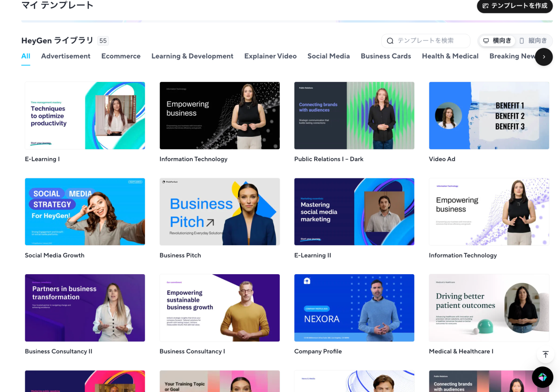Image resolution: width=560 pixels, height=392 pixels.
Task: Open the Ecommerce tab
Action: click(x=121, y=56)
